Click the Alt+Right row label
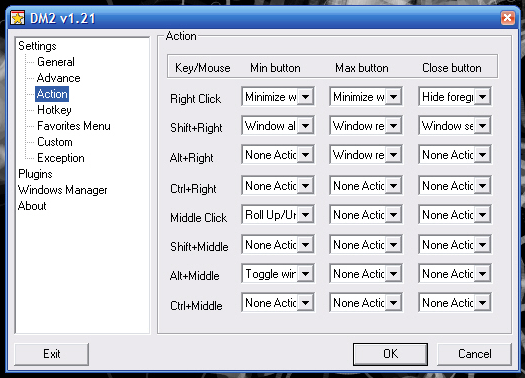This screenshot has width=525, height=378. click(192, 158)
